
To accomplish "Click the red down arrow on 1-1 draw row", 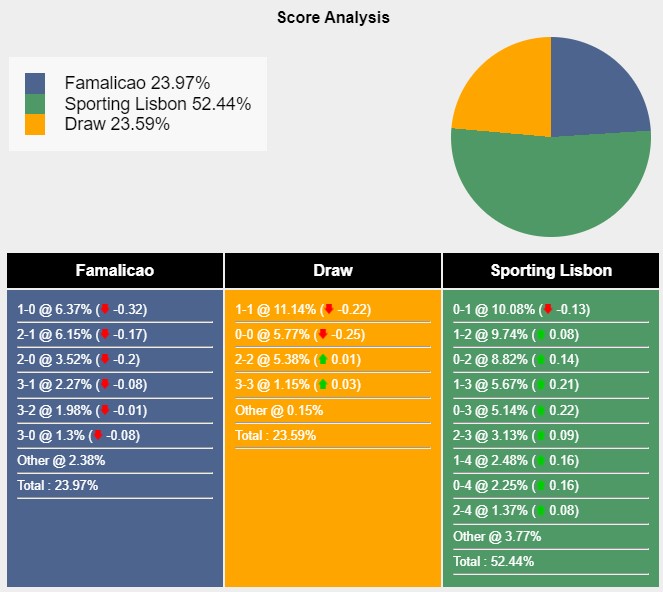I will (x=329, y=309).
